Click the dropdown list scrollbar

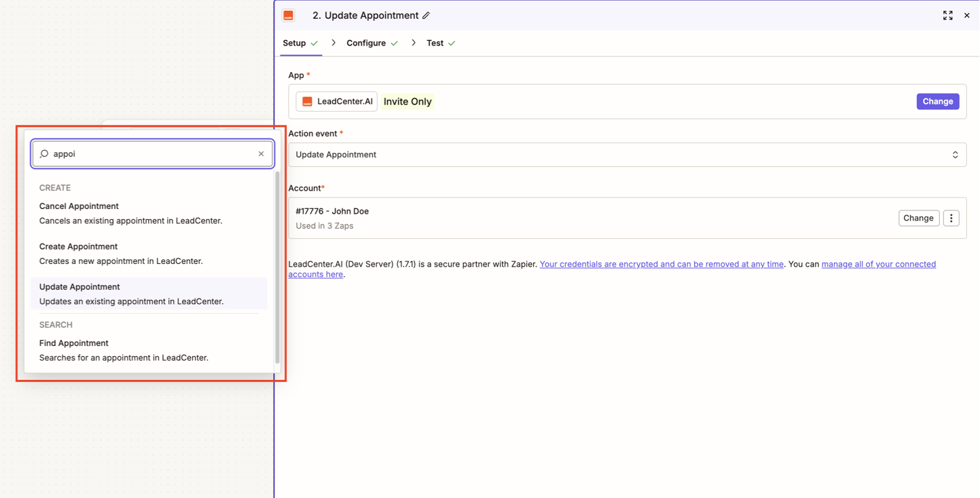tap(277, 267)
